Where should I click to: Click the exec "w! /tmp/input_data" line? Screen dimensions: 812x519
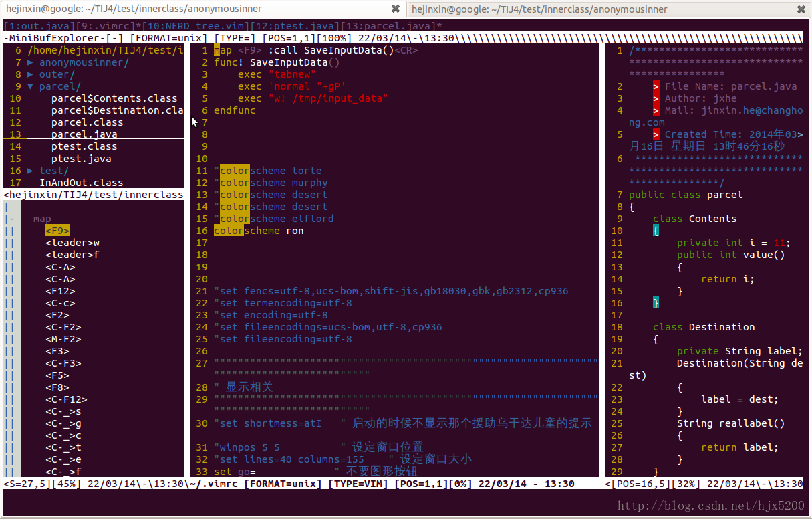click(x=313, y=98)
